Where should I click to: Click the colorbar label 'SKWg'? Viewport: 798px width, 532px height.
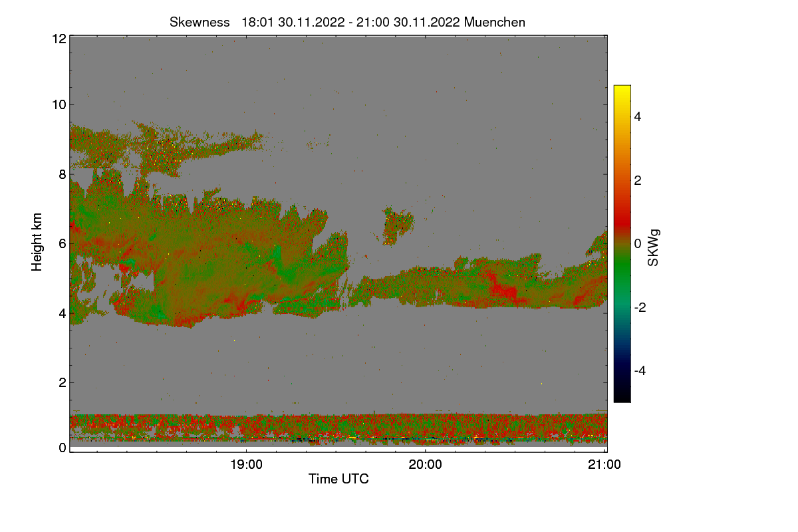click(653, 247)
